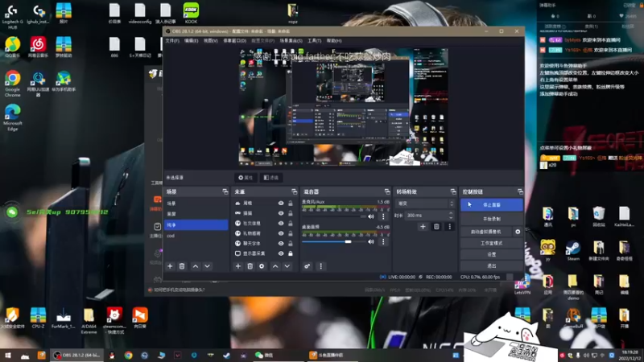
Task: Open Google Chrome desktop shortcut
Action: [13, 84]
